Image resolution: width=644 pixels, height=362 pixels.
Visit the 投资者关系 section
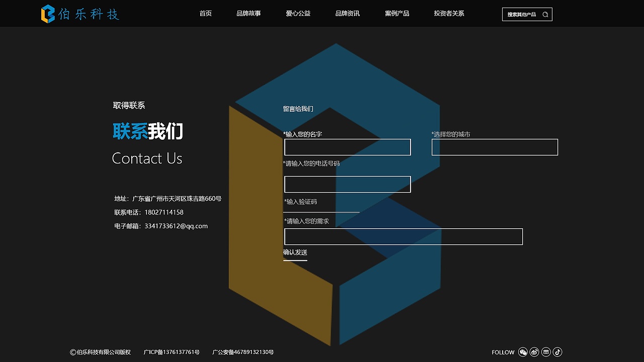(x=449, y=14)
